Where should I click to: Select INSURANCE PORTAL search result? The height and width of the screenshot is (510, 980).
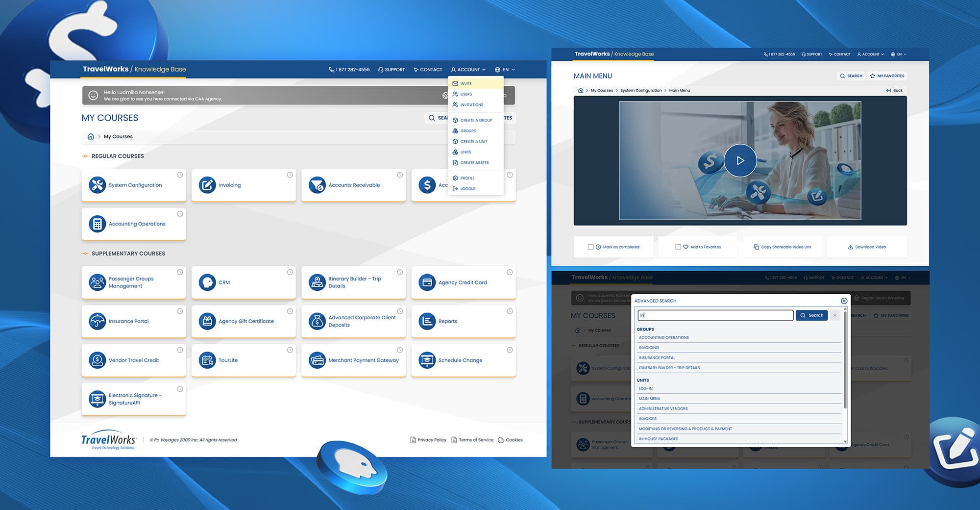coord(739,357)
